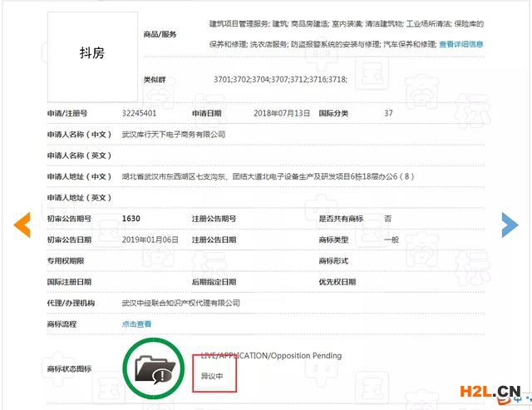Click the 商标流程 label
The height and width of the screenshot is (410, 532).
(62, 324)
